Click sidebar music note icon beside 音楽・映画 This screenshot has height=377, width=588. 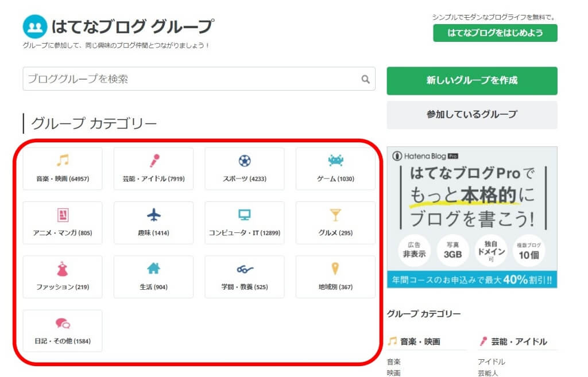[392, 341]
